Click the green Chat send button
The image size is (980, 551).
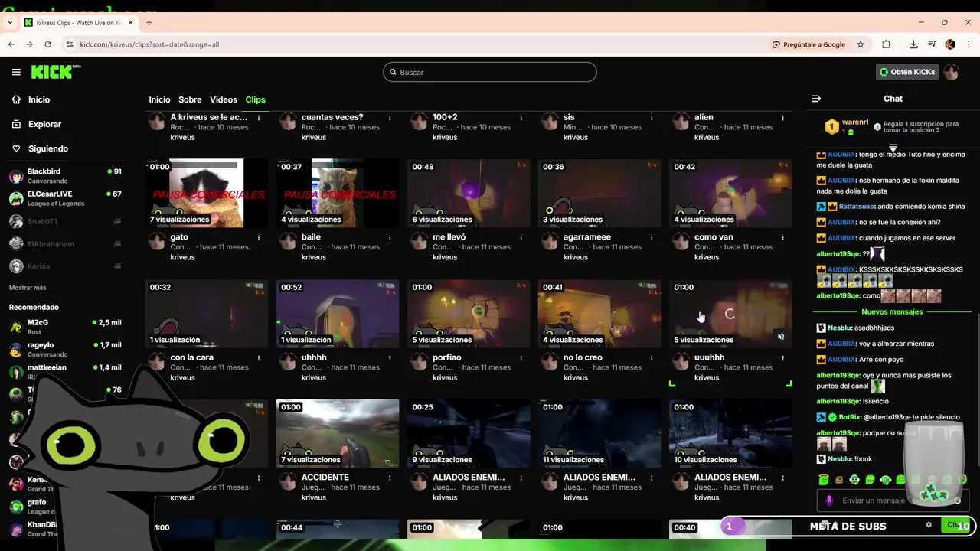tap(957, 525)
